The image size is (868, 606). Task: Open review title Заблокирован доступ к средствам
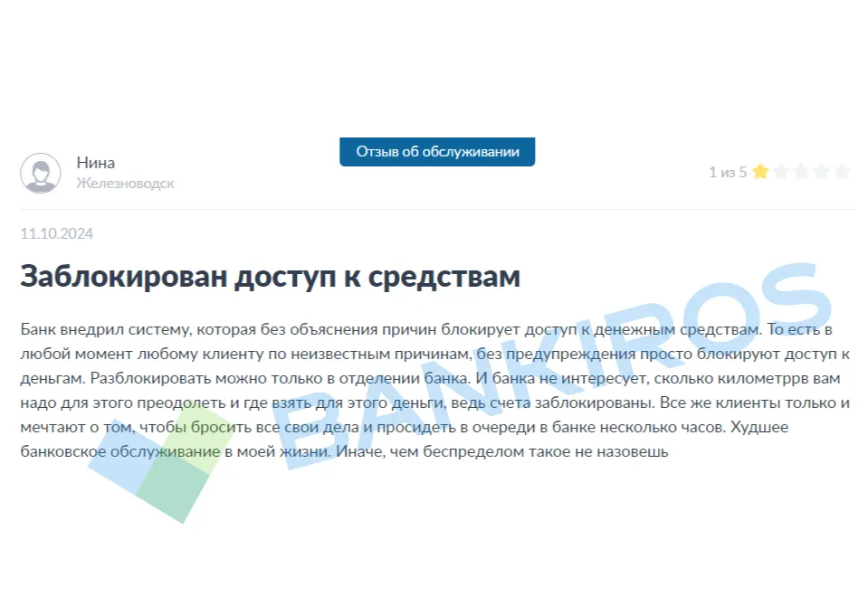[270, 277]
